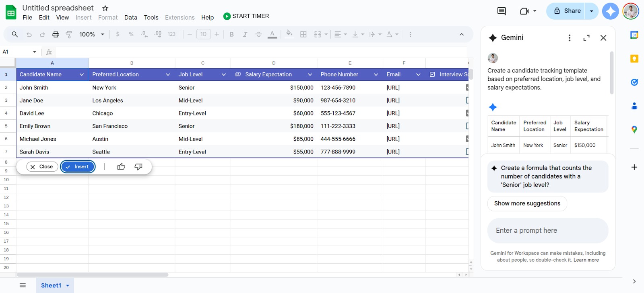Print the spreadsheet using printer icon
This screenshot has width=644, height=293.
click(x=56, y=35)
